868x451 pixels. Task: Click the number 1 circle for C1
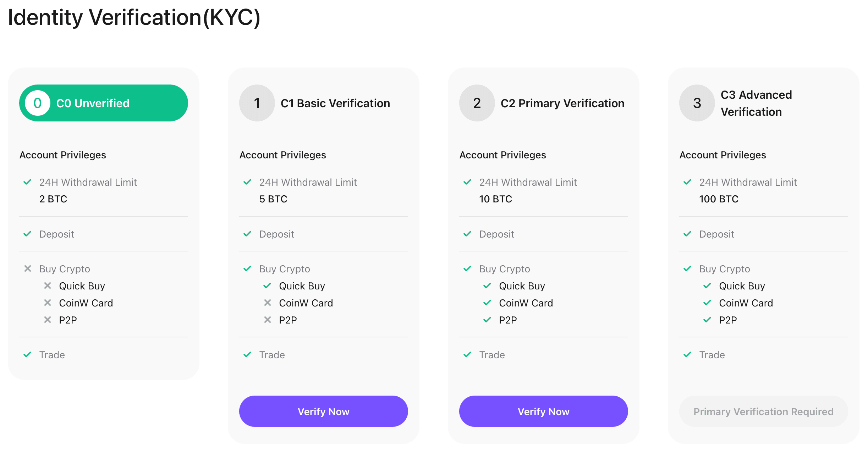pyautogui.click(x=257, y=103)
